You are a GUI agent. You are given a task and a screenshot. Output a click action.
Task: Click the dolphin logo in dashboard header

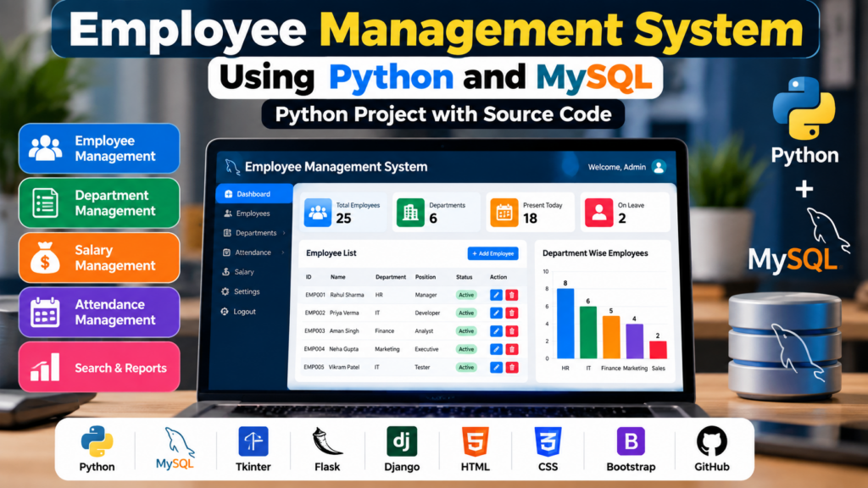[232, 167]
